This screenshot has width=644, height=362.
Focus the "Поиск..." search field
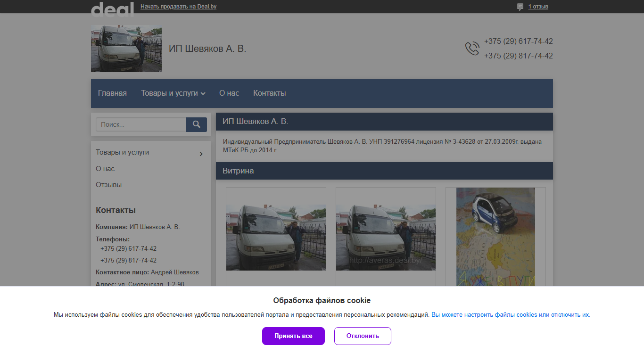(140, 124)
